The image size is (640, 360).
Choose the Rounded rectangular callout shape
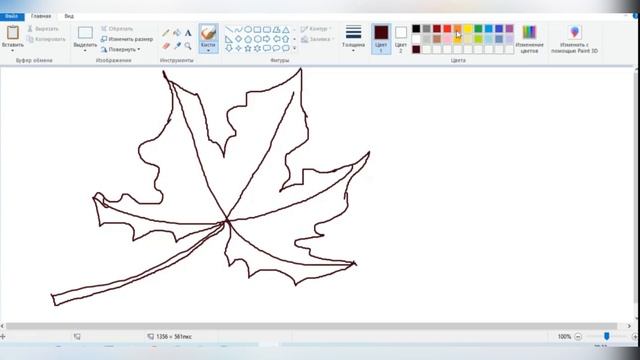pos(267,48)
